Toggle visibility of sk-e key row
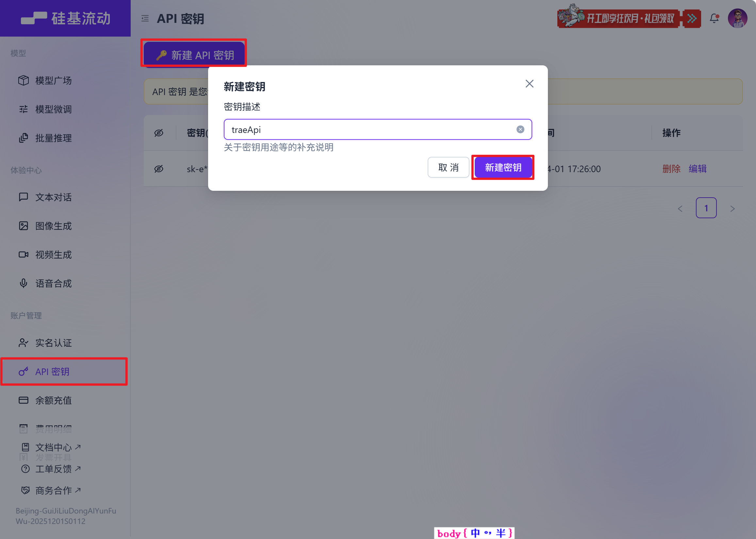This screenshot has height=539, width=756. coord(159,169)
